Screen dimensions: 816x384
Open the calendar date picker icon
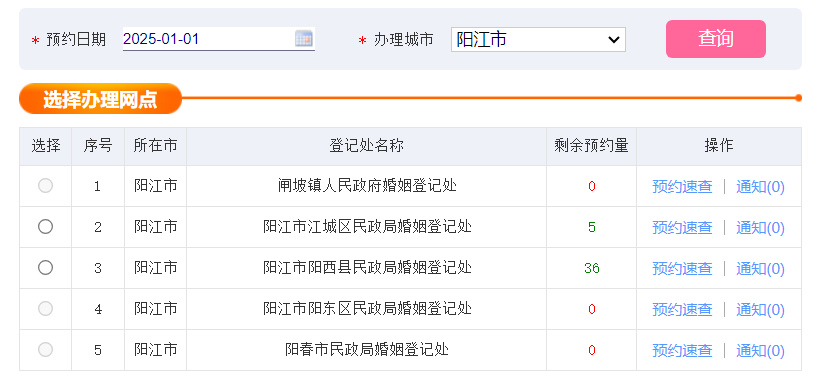point(304,39)
